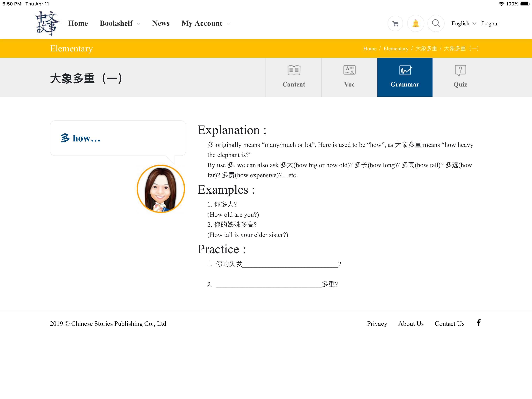532x399 pixels.
Task: Open the Privacy footer link
Action: [377, 323]
